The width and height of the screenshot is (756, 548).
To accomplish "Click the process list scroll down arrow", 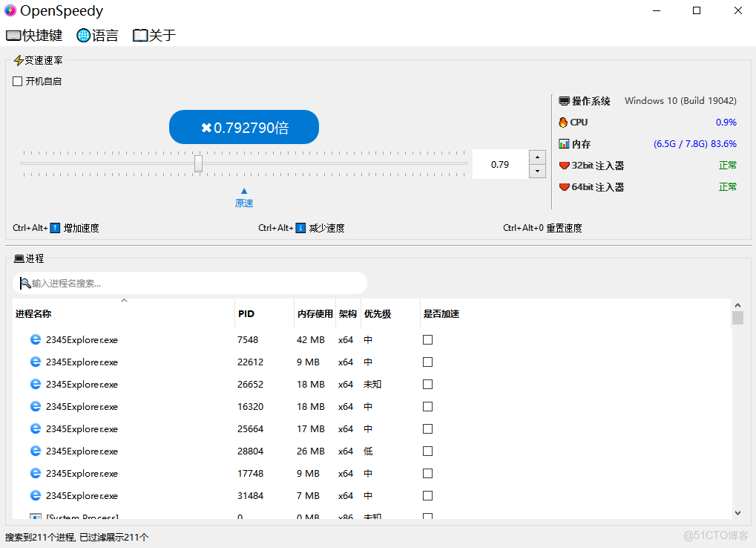I will coord(737,513).
